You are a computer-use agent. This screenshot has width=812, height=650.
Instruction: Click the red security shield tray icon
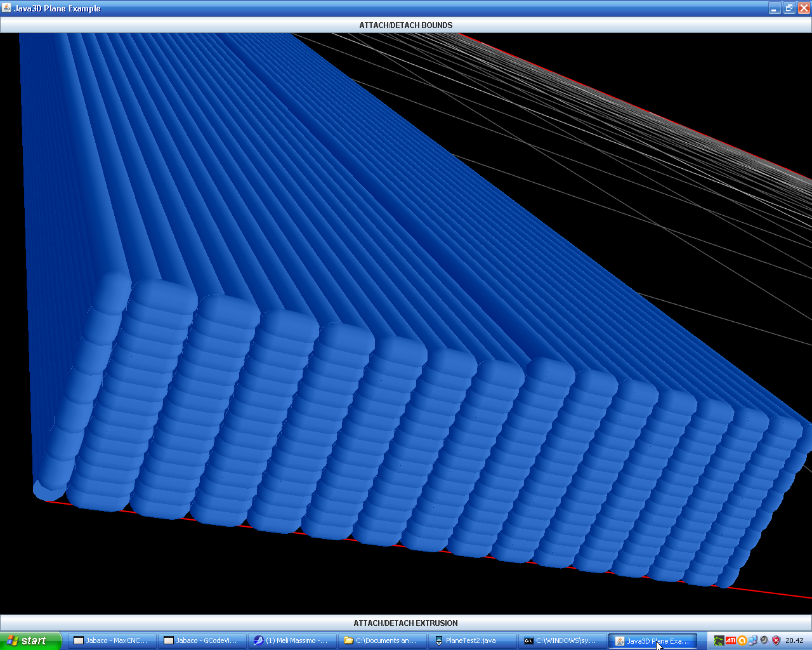tap(776, 641)
